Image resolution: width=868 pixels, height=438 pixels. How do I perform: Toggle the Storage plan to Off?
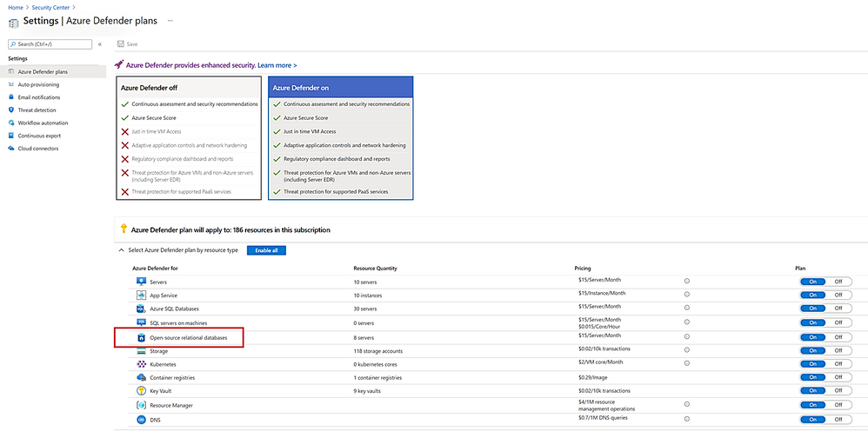(838, 350)
